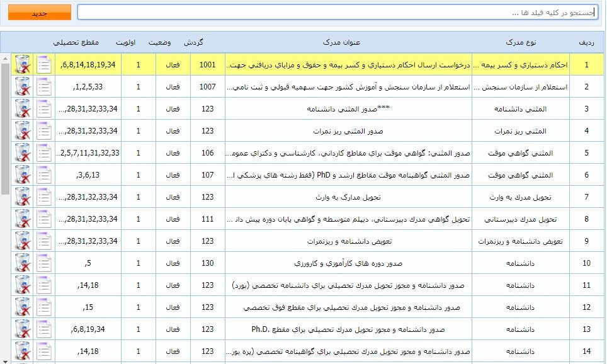Image resolution: width=607 pixels, height=364 pixels.
Task: Delete row 10 using its trash icon
Action: (23, 263)
